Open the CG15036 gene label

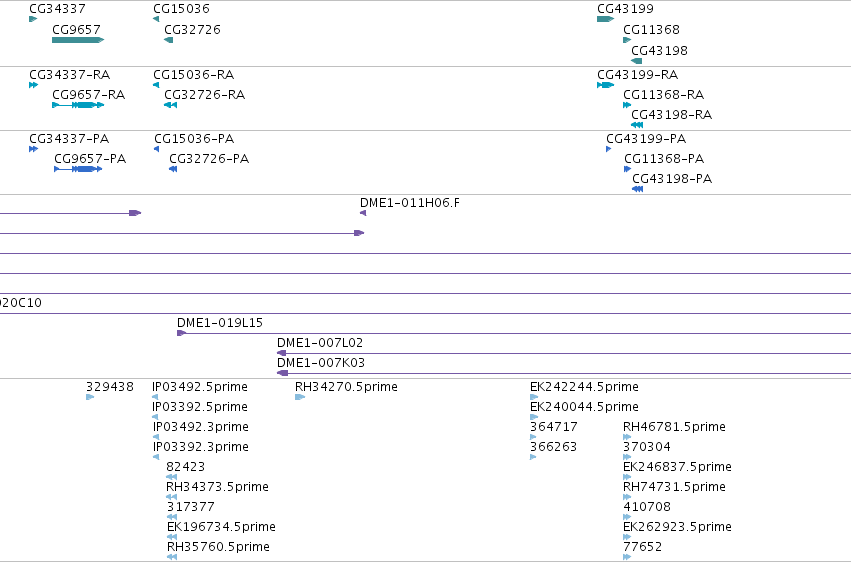point(181,9)
